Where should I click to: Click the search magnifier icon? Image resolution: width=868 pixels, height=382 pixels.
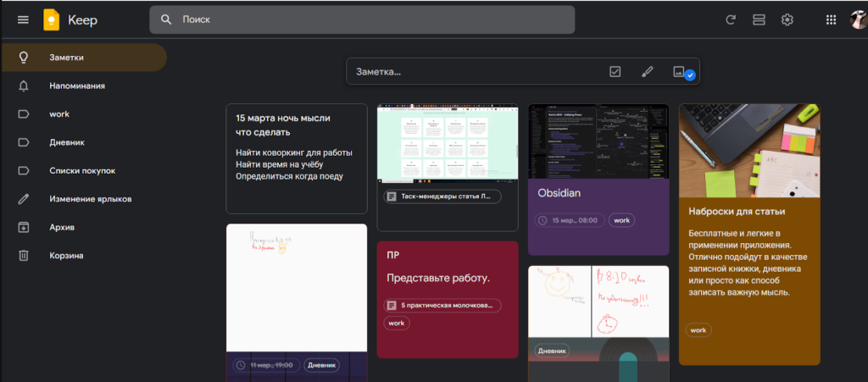pos(166,19)
